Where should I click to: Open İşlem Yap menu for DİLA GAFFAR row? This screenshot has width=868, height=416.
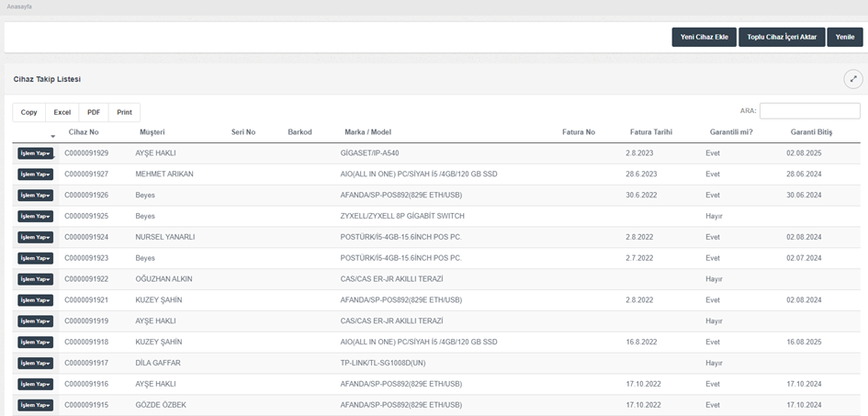point(35,364)
